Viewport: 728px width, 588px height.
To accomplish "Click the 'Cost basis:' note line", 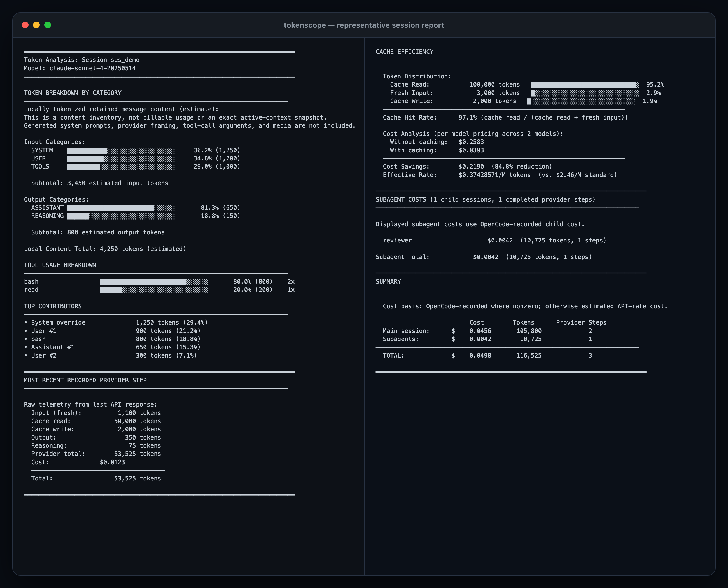I will coord(525,306).
